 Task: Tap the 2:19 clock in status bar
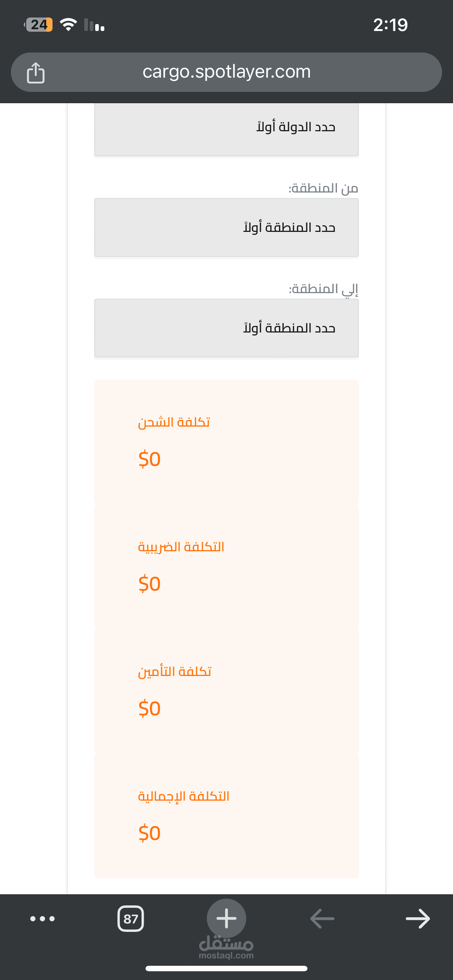[x=390, y=25]
